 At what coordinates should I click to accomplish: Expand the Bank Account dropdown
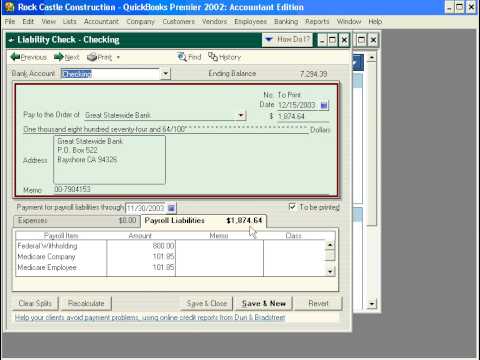pyautogui.click(x=165, y=74)
